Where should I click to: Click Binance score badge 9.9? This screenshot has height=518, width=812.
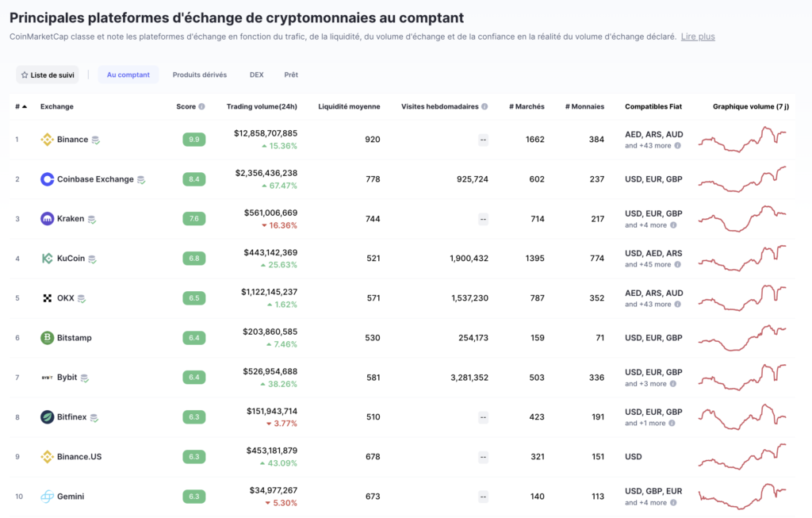click(x=194, y=140)
